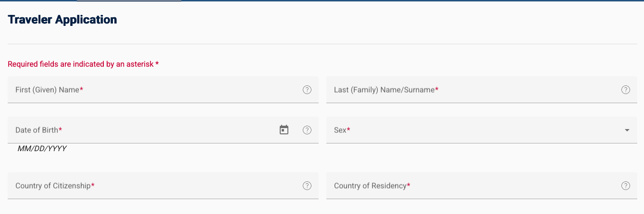Screen dimensions: 644x214
Task: Open the Sex selection field
Action: click(x=471, y=130)
